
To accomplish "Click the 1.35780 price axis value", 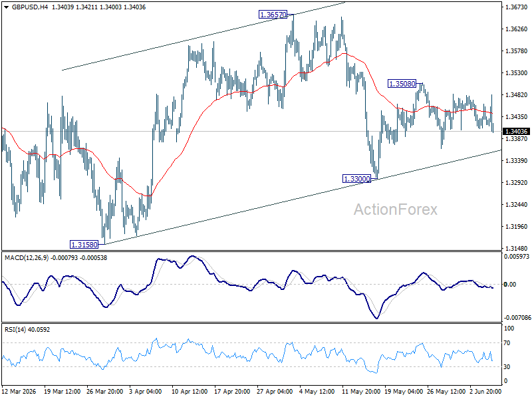I will pyautogui.click(x=517, y=51).
